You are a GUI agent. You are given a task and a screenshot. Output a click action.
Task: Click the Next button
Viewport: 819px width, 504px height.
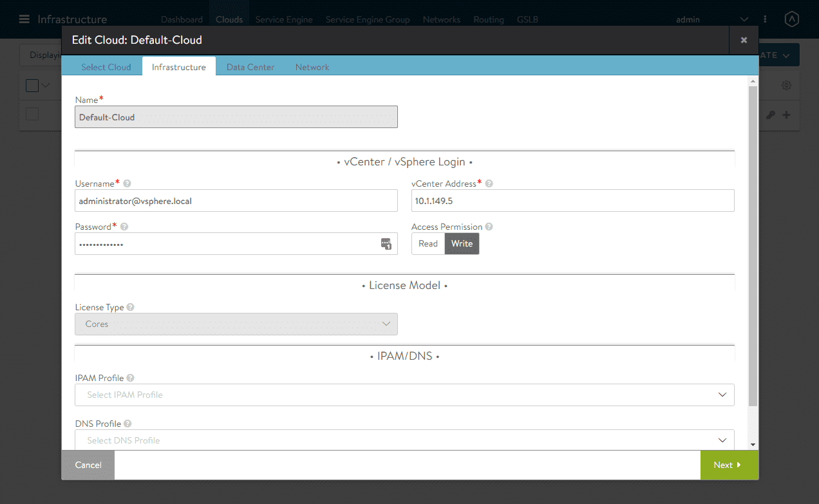point(730,465)
